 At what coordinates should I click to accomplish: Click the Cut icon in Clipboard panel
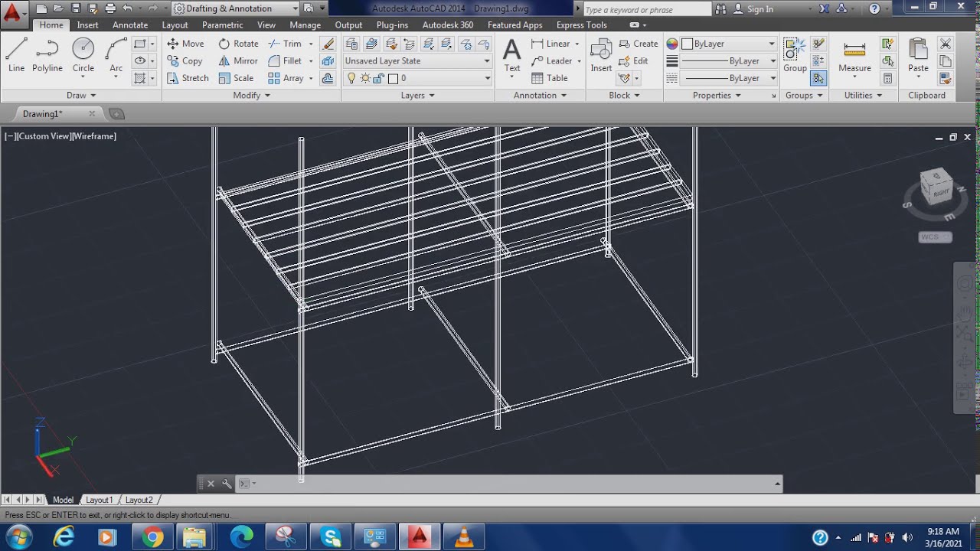coord(946,44)
